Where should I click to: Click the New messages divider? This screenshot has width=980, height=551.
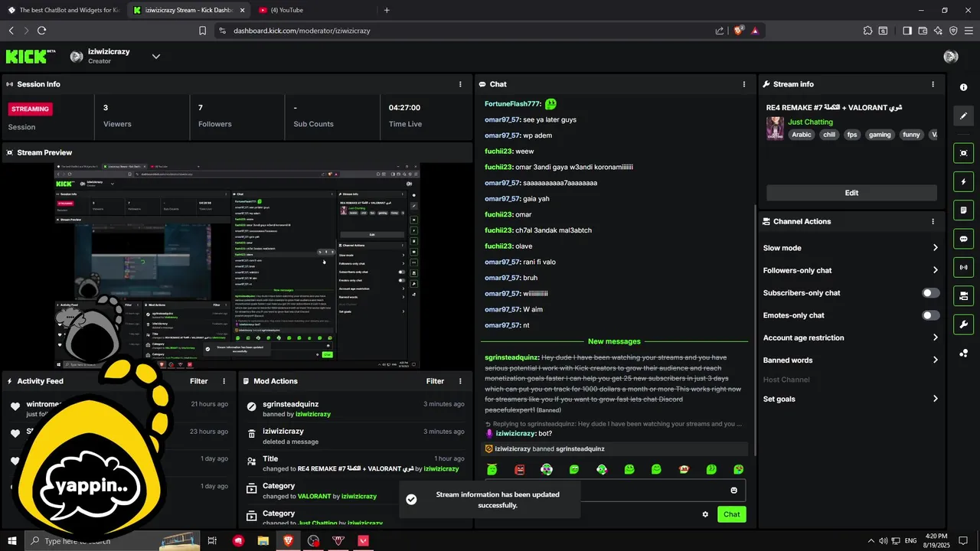pos(614,341)
